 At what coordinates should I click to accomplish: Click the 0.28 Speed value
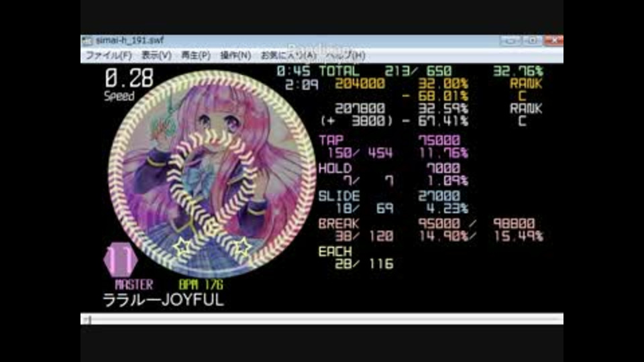129,78
